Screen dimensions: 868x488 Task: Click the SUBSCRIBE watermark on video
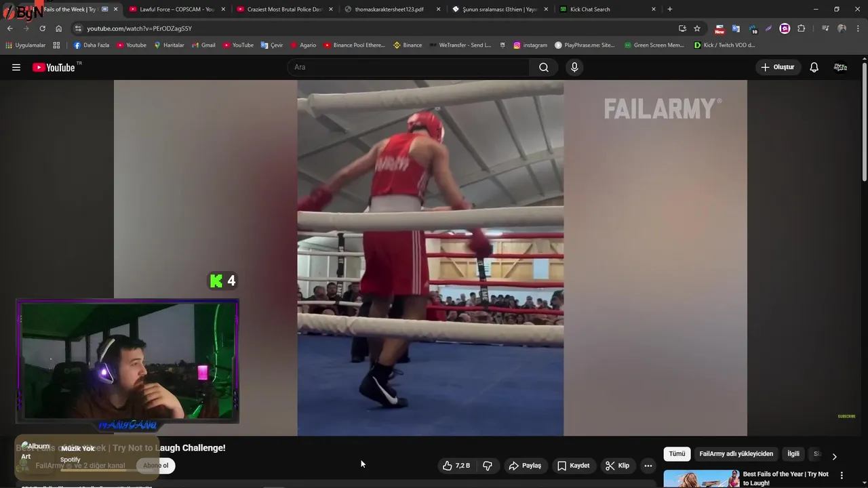[846, 416]
